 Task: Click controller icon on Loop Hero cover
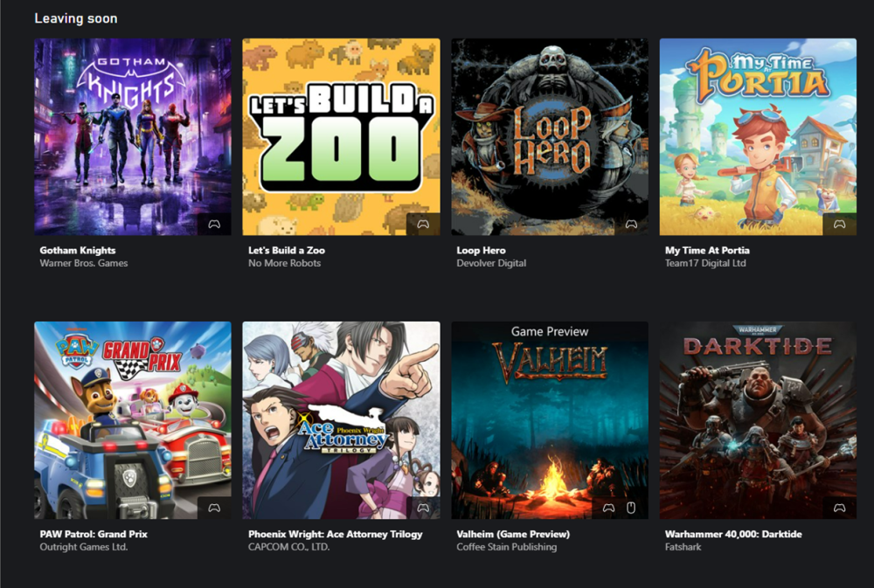click(631, 224)
